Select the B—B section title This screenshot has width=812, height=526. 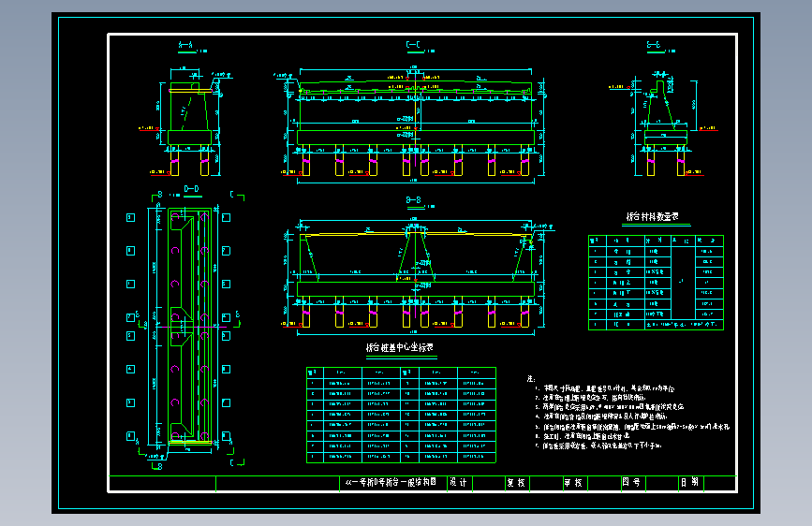tap(413, 200)
